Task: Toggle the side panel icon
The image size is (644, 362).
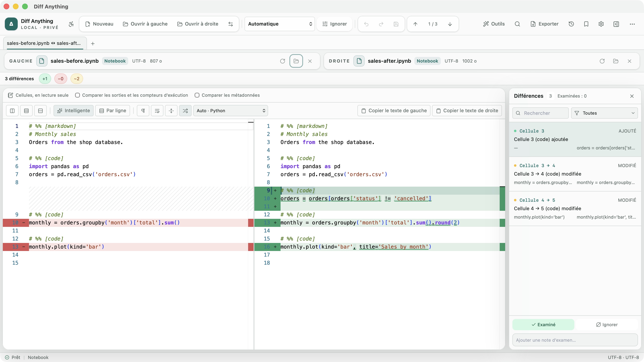Action: 616,24
